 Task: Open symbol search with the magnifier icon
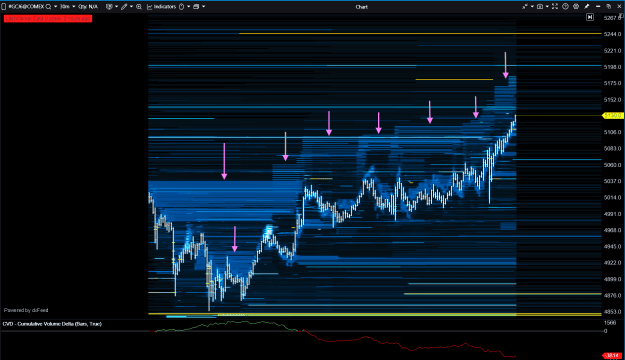(48, 7)
